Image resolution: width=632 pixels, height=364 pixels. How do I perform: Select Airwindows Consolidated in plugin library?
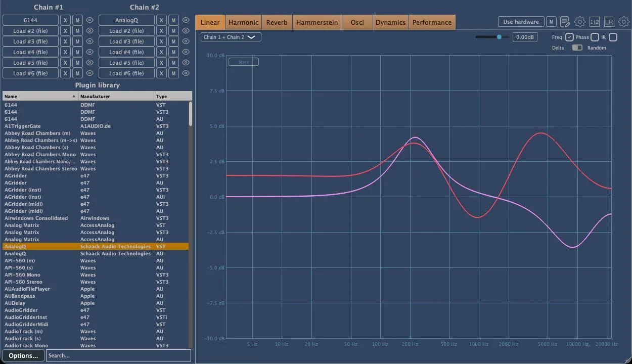96,218
